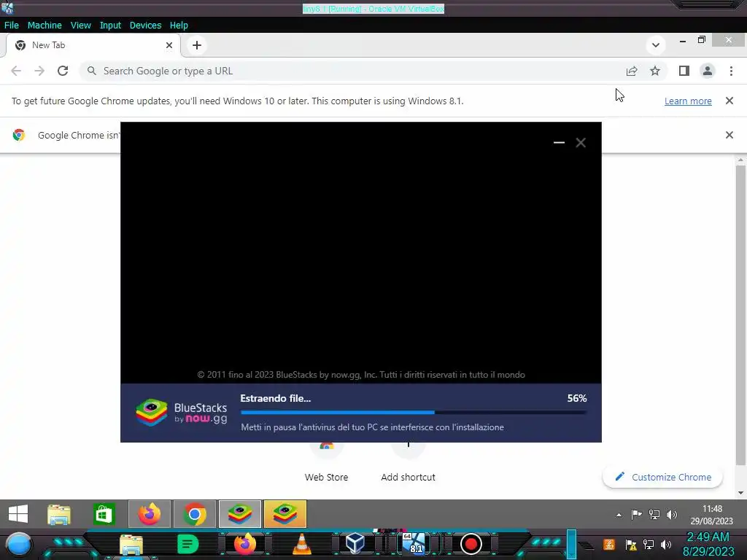The height and width of the screenshot is (560, 747).
Task: Open host volume tray icon
Action: pyautogui.click(x=666, y=545)
